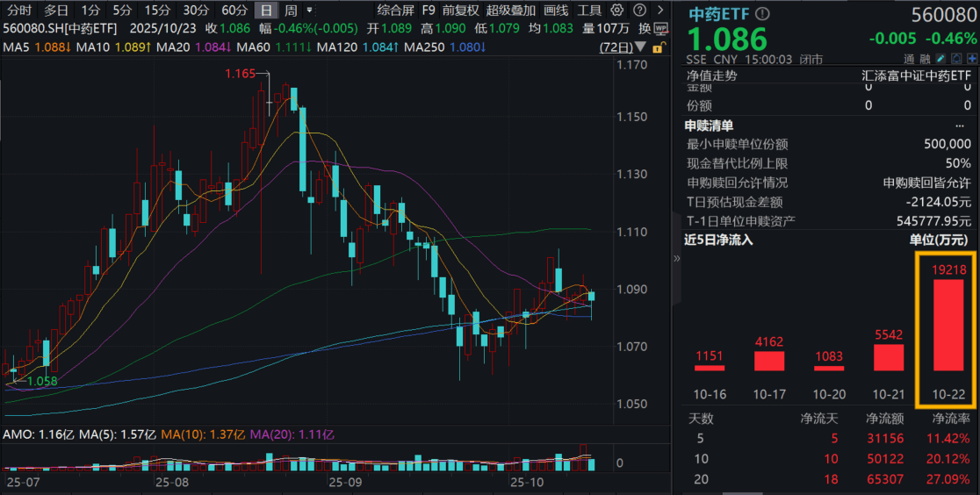Open 综合屏 combined screen view

pyautogui.click(x=396, y=10)
